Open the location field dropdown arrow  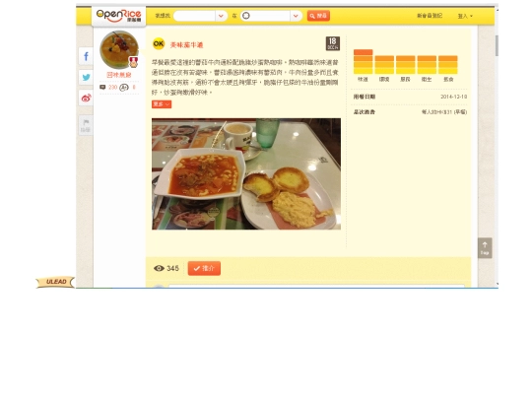[296, 16]
